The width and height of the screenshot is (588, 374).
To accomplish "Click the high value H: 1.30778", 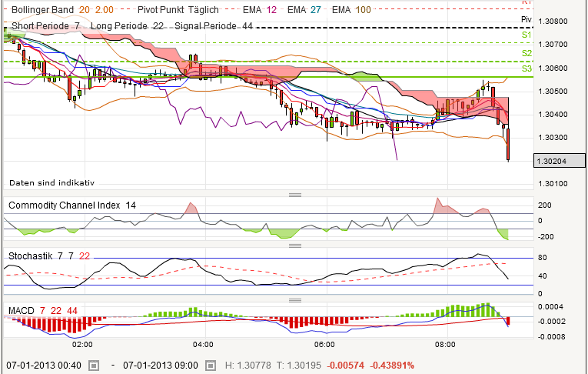I will point(247,365).
